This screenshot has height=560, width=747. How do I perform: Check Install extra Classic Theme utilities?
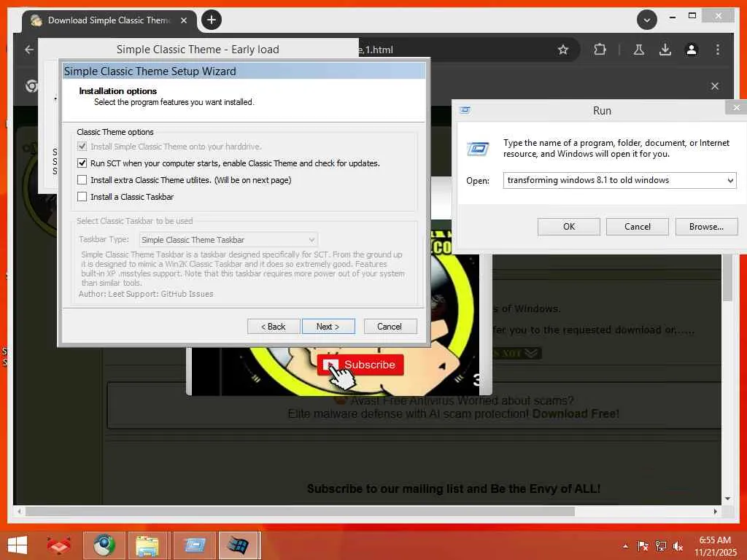tap(82, 180)
